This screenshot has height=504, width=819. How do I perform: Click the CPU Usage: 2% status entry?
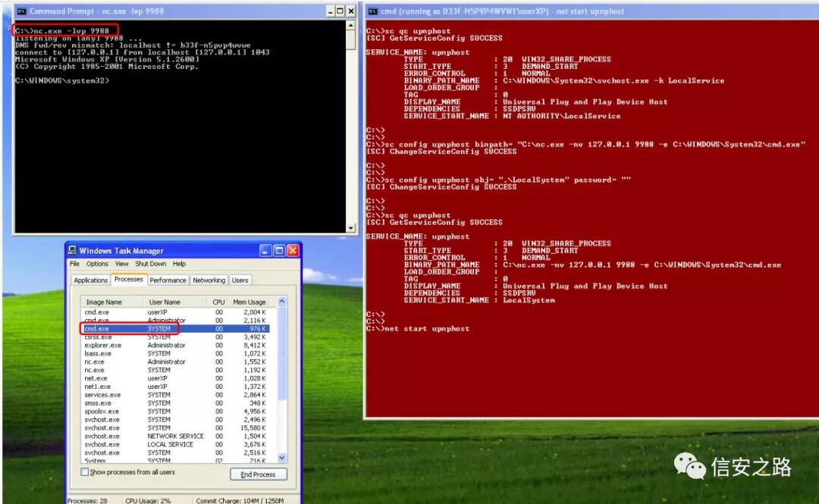[148, 500]
